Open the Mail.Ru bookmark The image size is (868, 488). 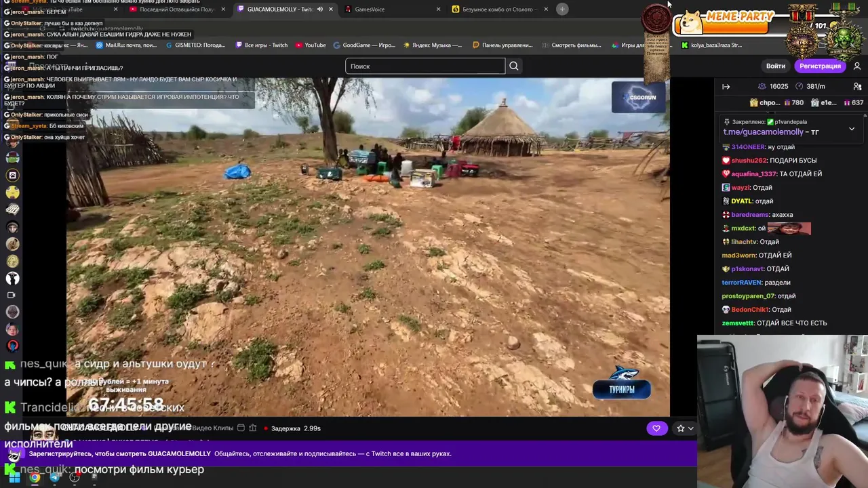tap(126, 45)
